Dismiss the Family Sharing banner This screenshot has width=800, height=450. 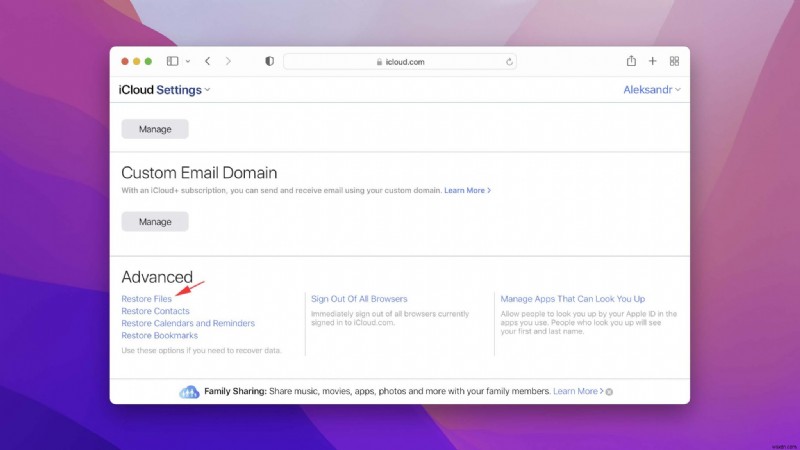tap(609, 392)
